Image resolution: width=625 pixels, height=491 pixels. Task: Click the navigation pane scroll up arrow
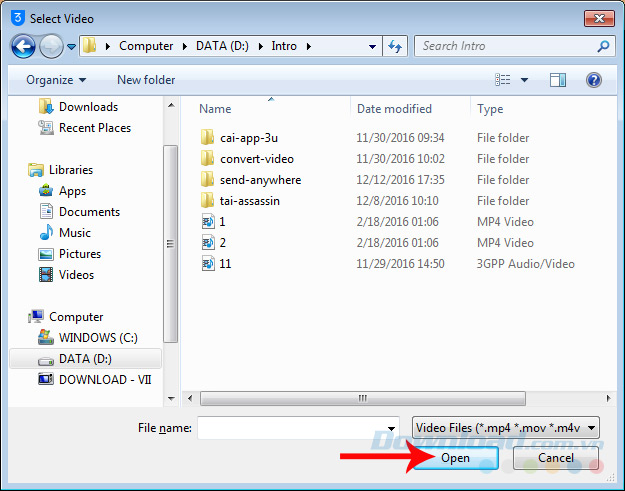coord(171,106)
